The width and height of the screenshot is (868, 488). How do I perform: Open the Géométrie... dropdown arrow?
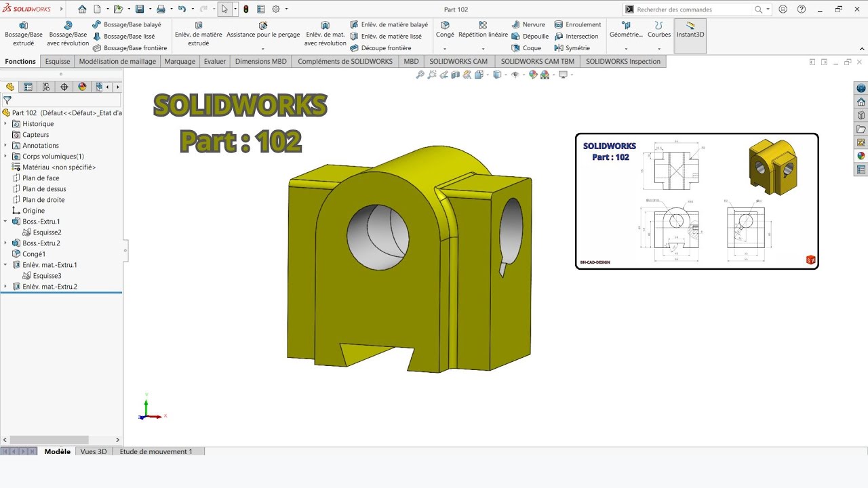pos(626,49)
